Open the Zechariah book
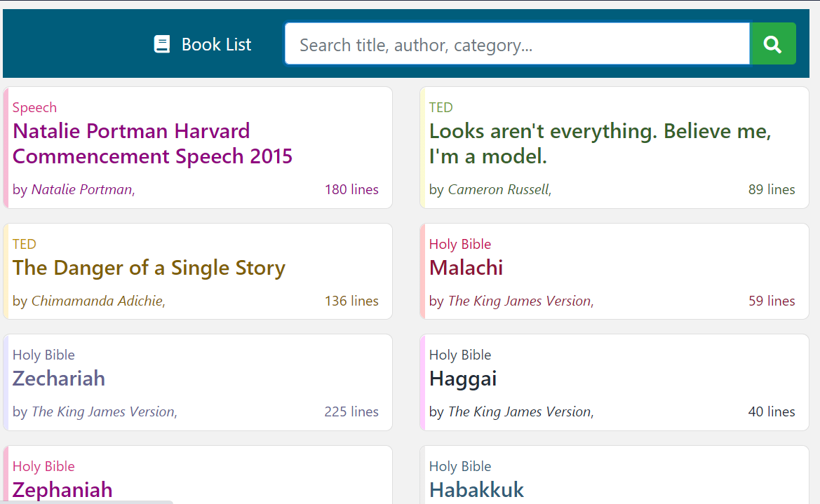Screen dimensions: 820x504 coord(59,379)
